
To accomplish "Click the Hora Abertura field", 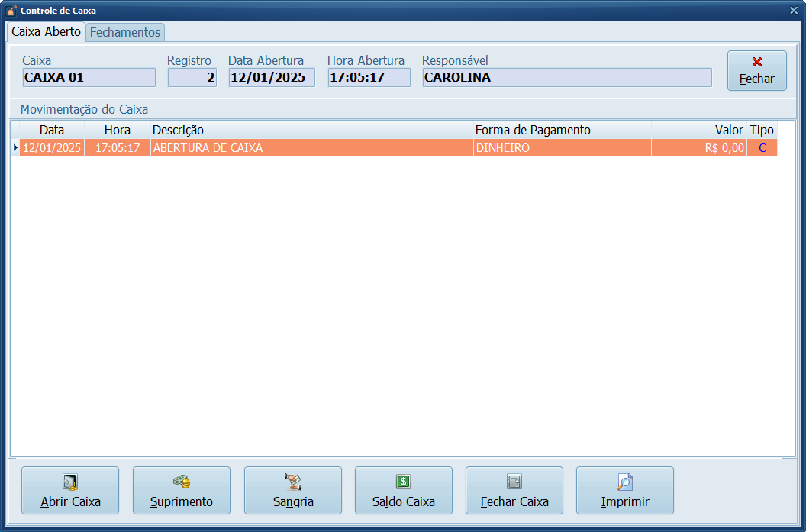I will click(369, 77).
